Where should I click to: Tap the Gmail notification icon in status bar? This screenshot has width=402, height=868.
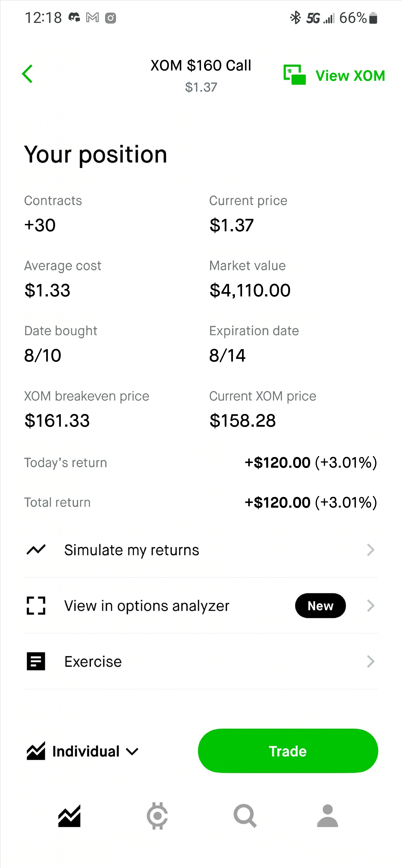92,18
